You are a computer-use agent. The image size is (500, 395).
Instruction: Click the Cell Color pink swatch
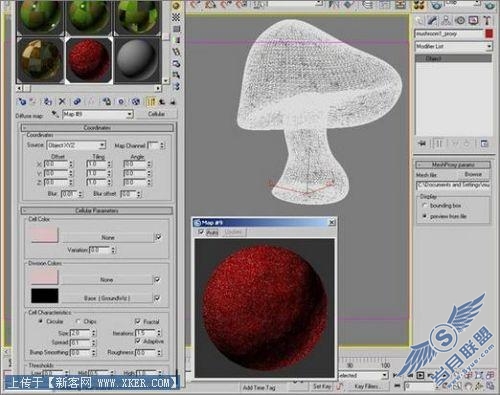pos(45,235)
